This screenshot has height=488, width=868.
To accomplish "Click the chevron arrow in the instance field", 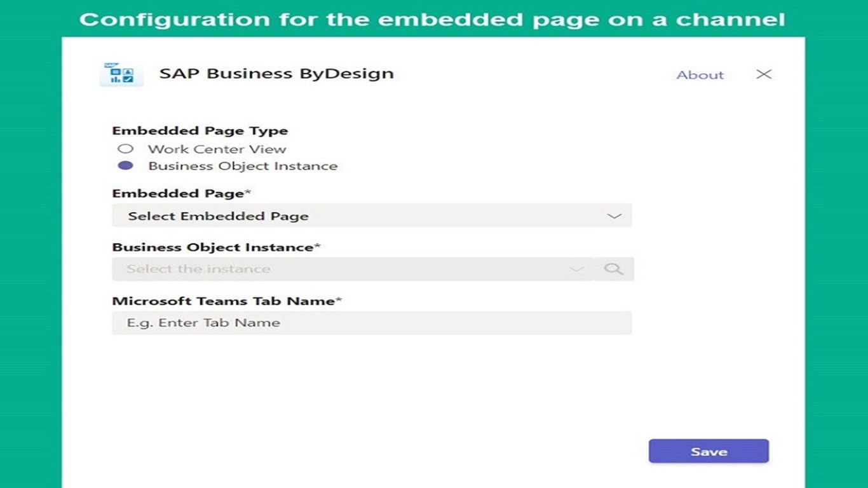I will pos(576,269).
